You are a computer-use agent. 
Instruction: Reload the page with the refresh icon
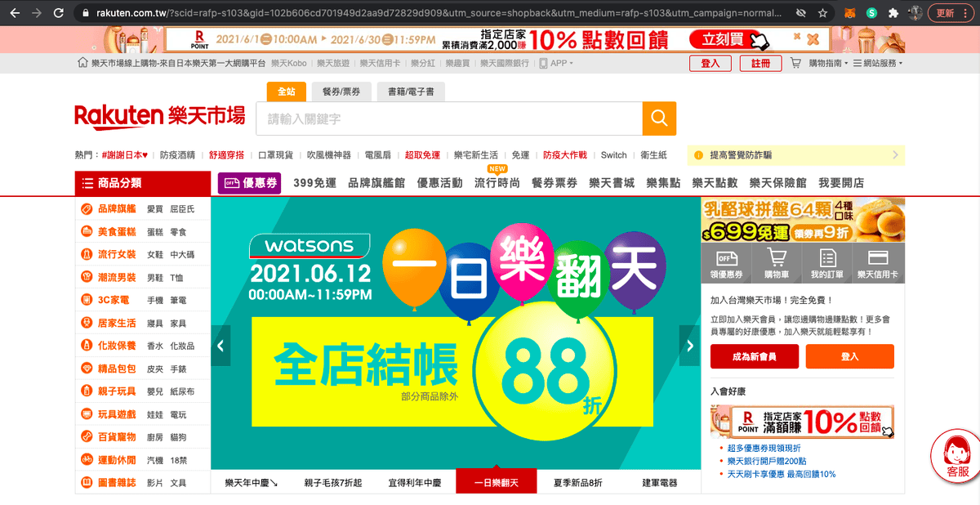click(x=58, y=13)
